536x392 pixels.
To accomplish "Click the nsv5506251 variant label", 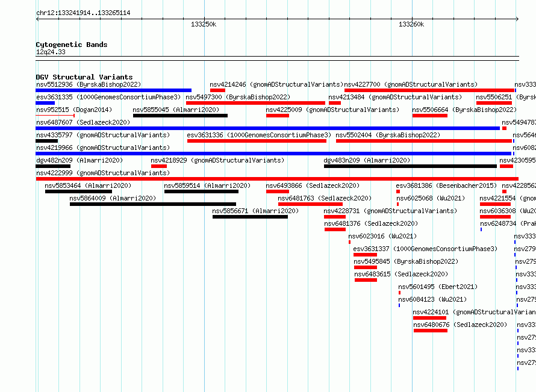I will point(506,97).
